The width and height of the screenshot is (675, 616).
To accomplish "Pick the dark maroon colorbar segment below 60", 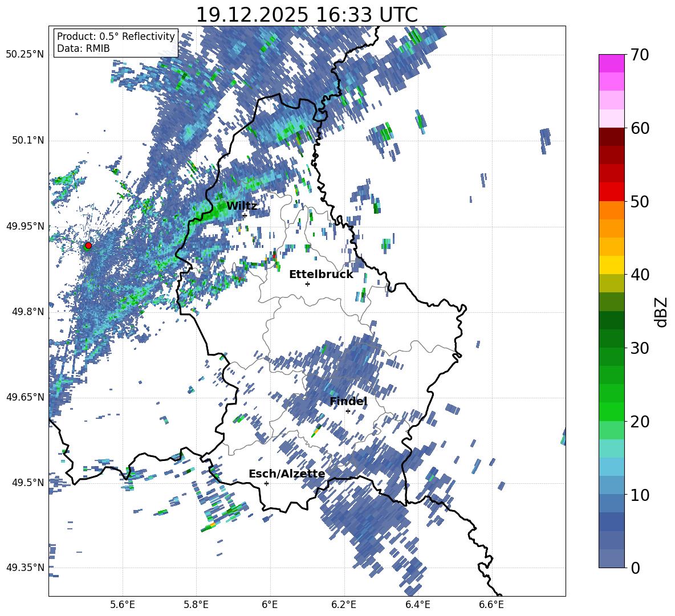I will pos(612,137).
